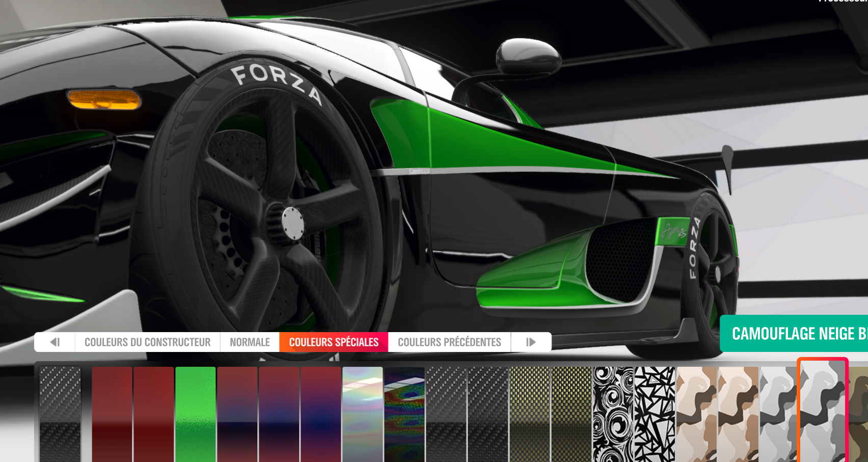
Task: Open the Couleurs précédentes tab
Action: (x=450, y=342)
